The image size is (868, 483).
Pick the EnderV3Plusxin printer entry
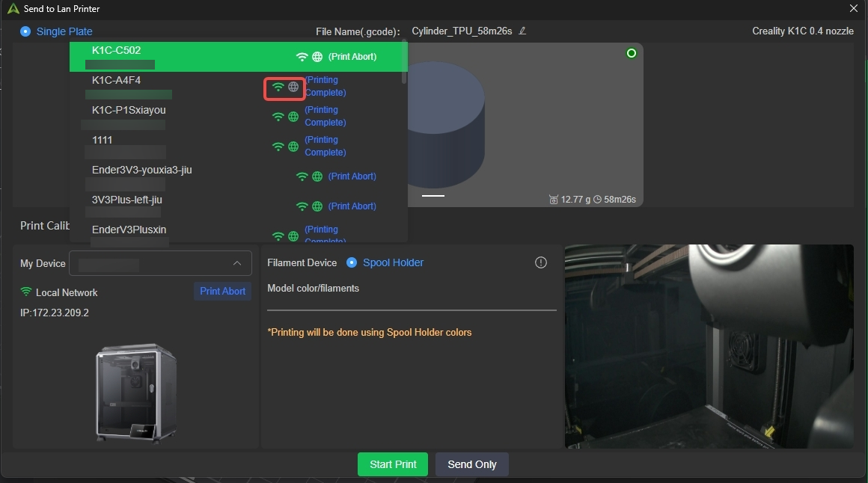tap(129, 230)
